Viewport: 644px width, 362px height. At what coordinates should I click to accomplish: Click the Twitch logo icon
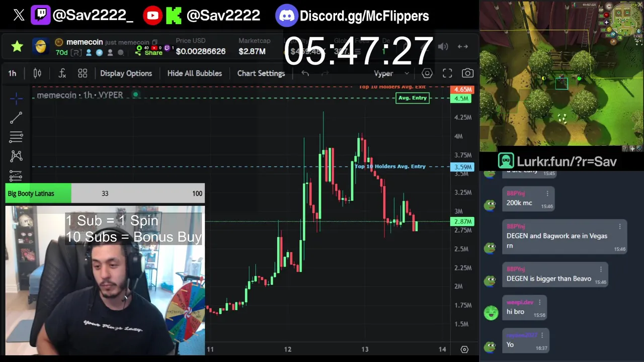(x=40, y=16)
